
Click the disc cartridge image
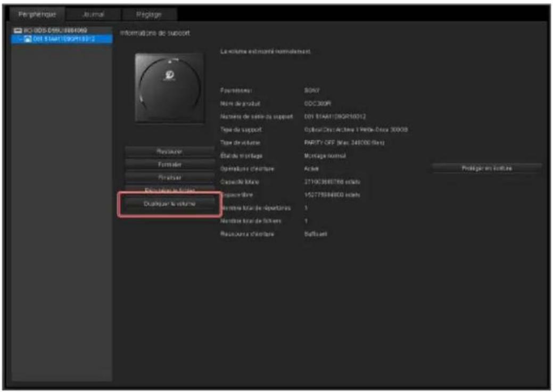(169, 87)
